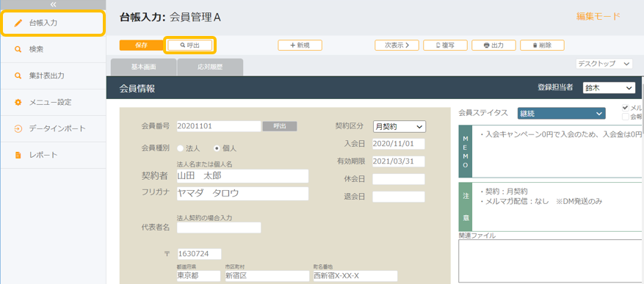Open the 登録担当者 dropdown showing 鈴木
Image resolution: width=644 pixels, height=284 pixels.
tap(609, 88)
